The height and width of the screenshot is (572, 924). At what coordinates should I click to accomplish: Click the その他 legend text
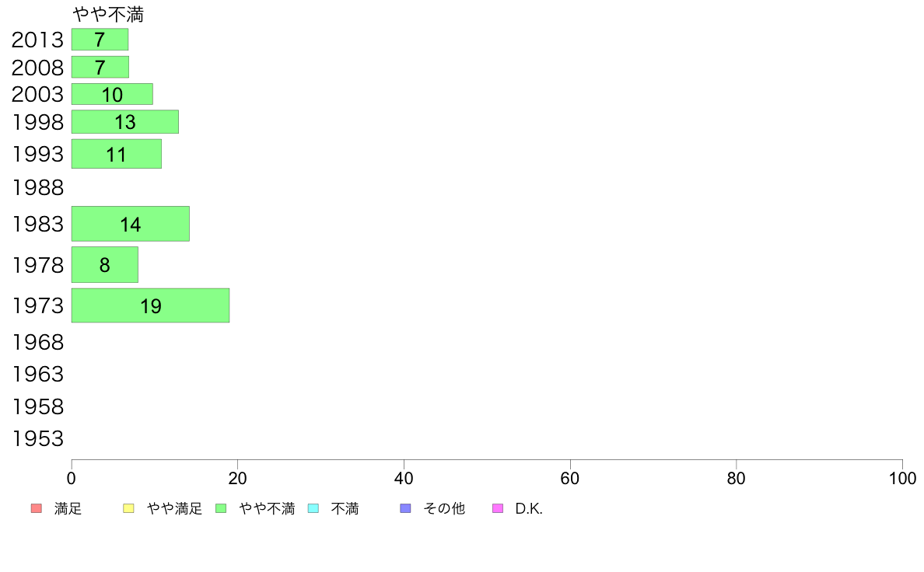pyautogui.click(x=444, y=508)
